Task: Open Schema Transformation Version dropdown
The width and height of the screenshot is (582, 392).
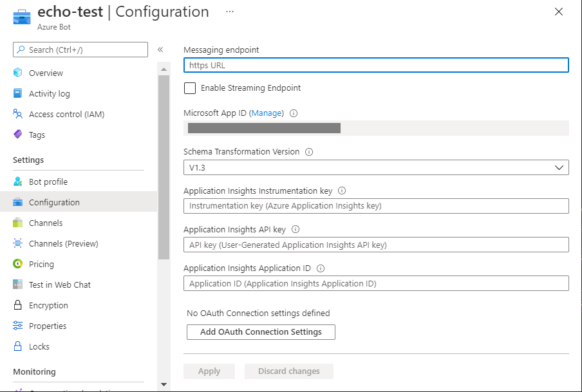Action: pos(376,167)
